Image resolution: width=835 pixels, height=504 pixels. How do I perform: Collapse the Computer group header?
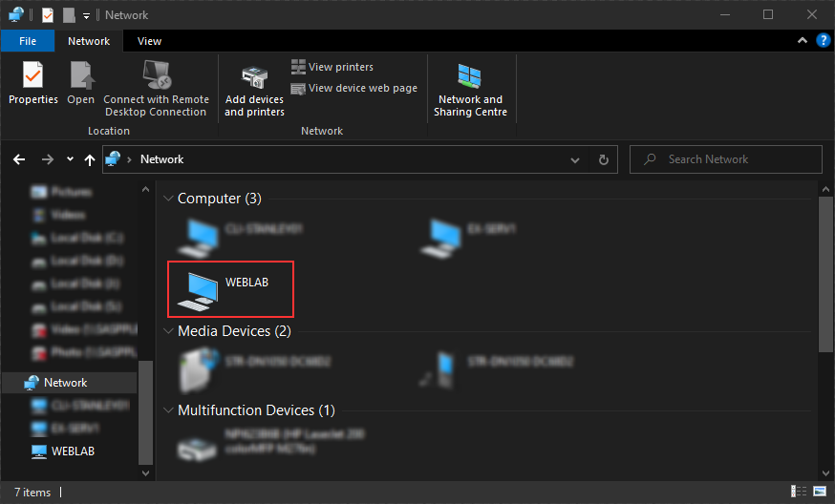point(168,199)
